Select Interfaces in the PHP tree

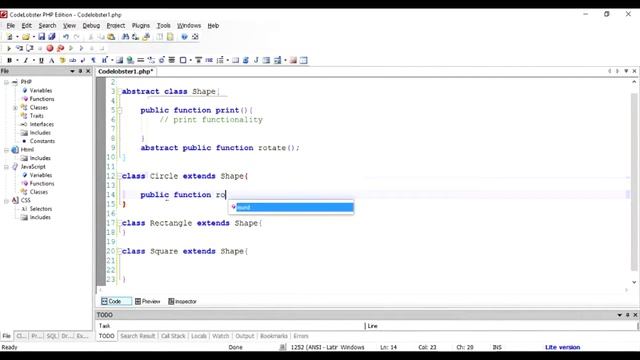[x=42, y=124]
